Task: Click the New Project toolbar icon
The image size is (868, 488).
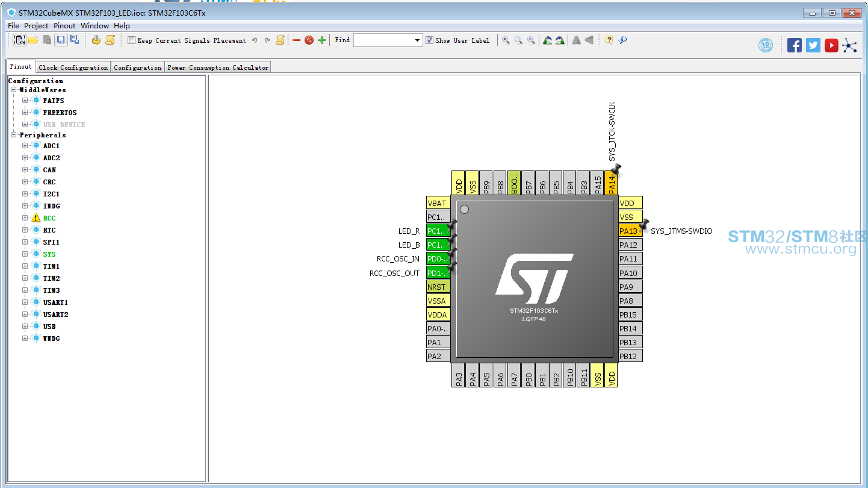Action: point(20,40)
